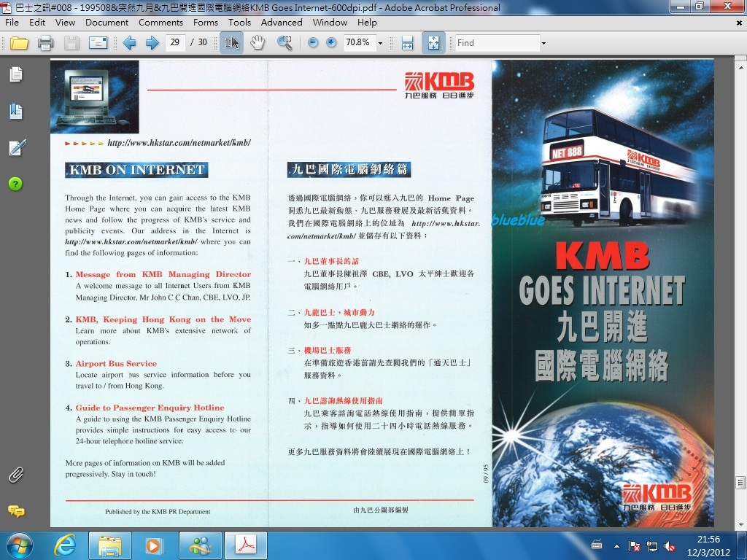Viewport: 747px width, 560px height.
Task: Choose the Marquee Zoom tool
Action: 285,43
